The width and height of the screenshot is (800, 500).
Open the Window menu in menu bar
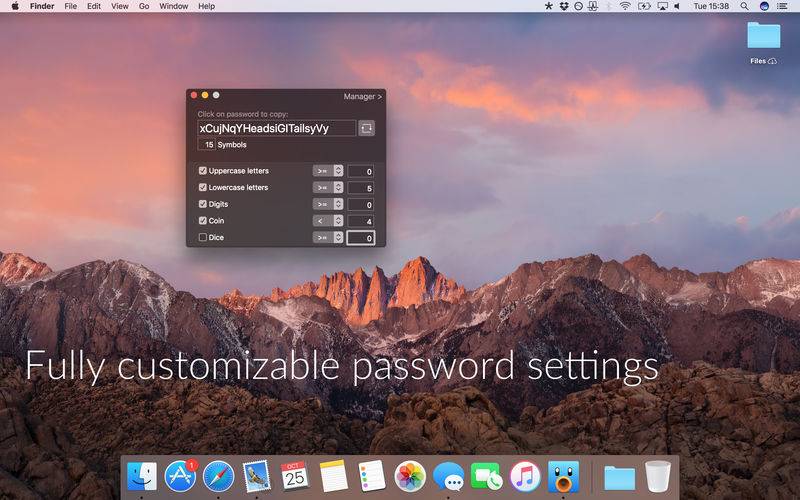(x=174, y=6)
